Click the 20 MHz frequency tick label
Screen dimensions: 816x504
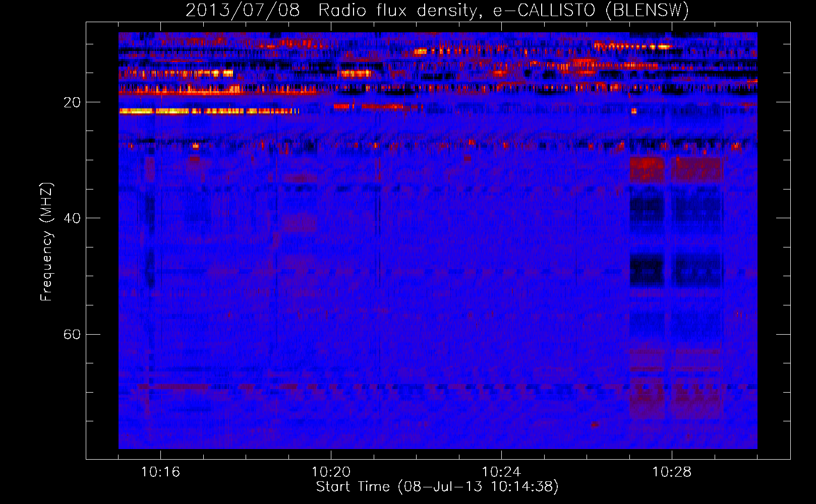coord(72,102)
